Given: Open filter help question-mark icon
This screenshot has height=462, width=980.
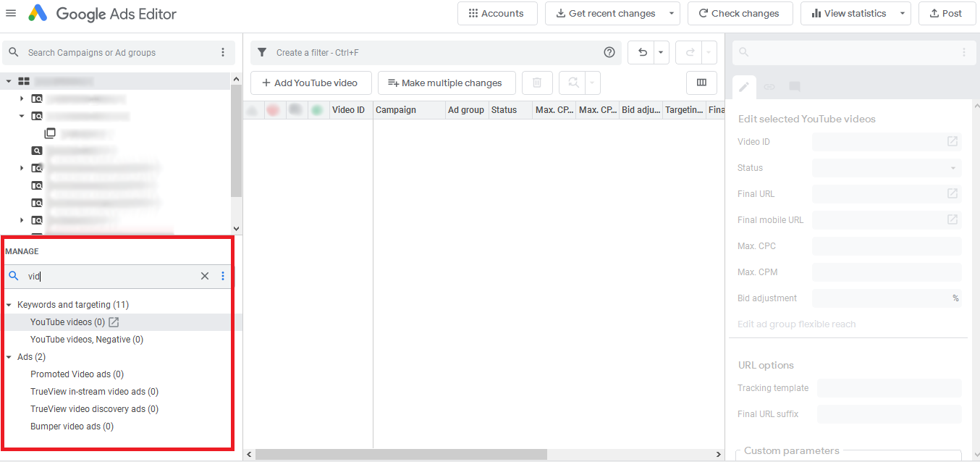Looking at the screenshot, I should [609, 53].
